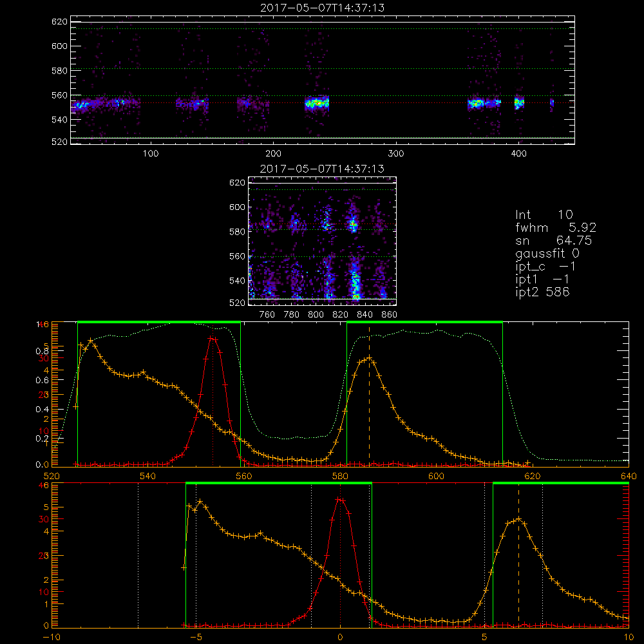
Task: Click the '-5' x-axis label of the bottom plot
Action: point(196,638)
